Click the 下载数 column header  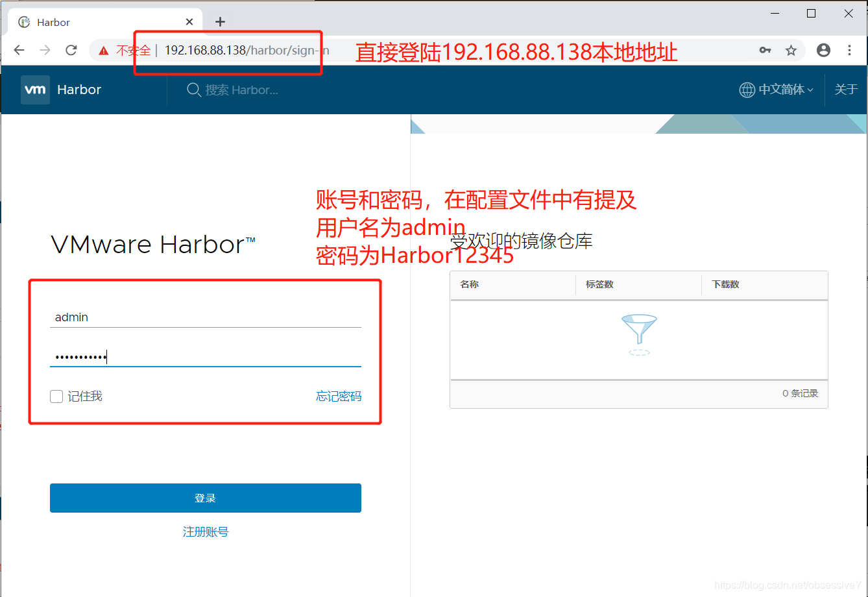point(764,284)
